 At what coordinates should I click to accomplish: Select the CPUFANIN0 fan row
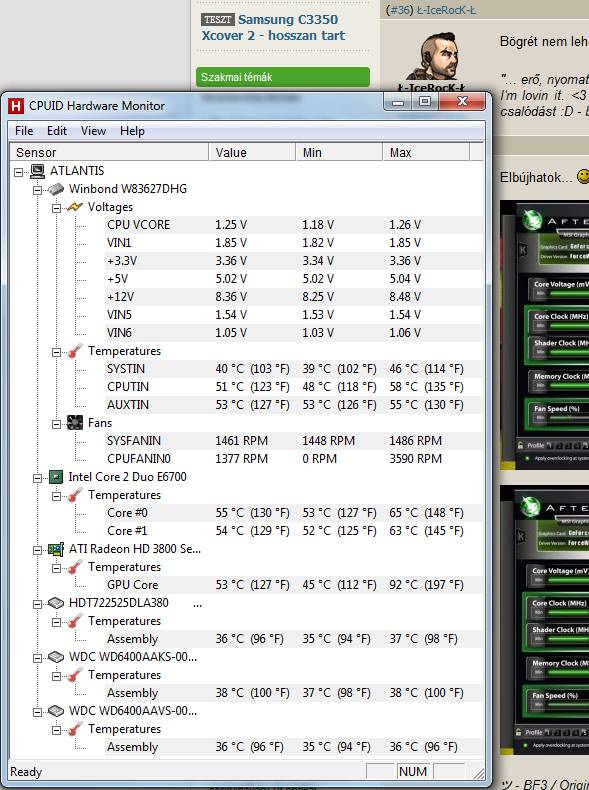pos(293,459)
